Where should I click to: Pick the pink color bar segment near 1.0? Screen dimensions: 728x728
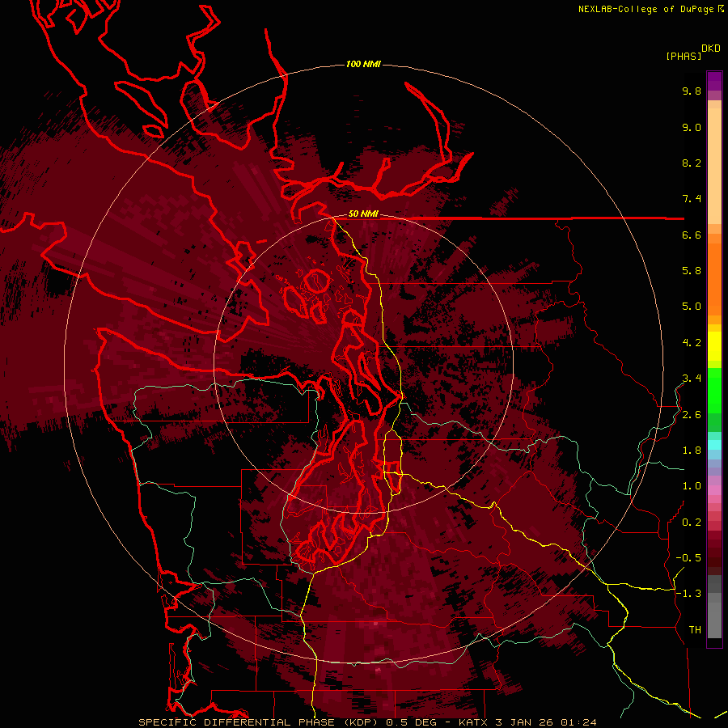(714, 490)
